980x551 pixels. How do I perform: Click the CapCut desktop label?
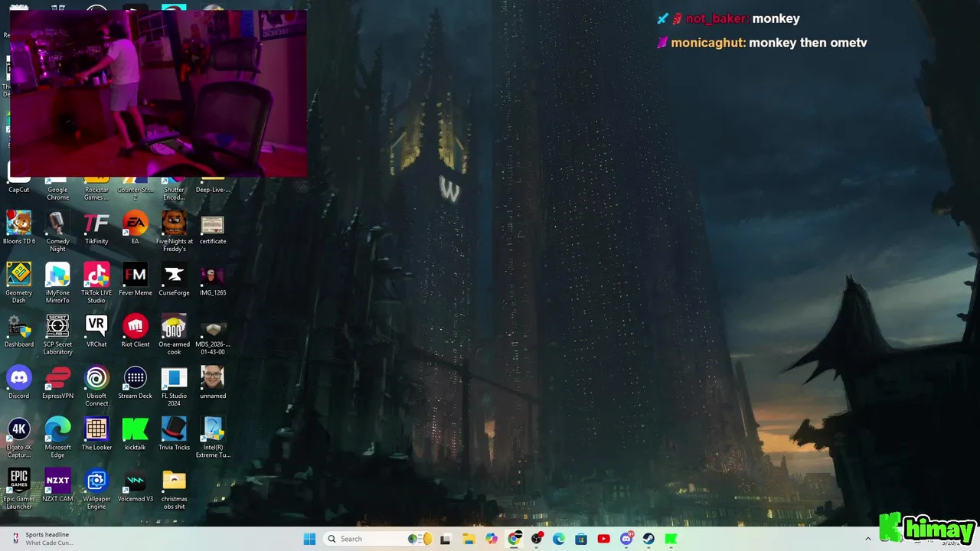[19, 190]
